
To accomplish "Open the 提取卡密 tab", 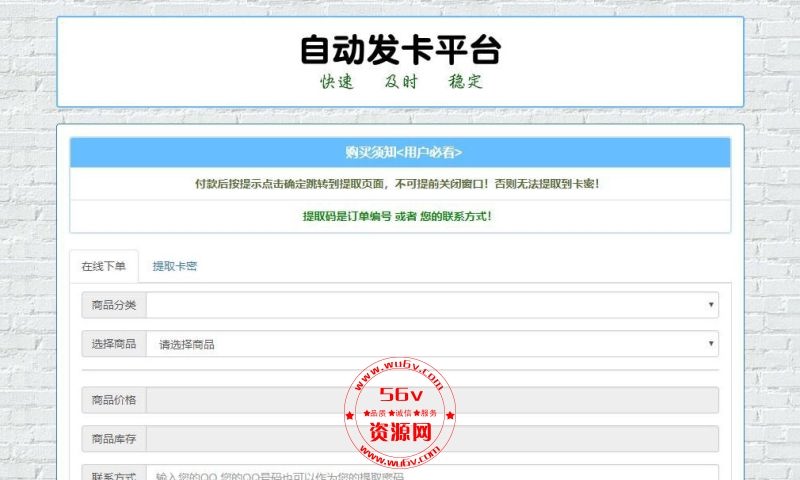I will [174, 266].
